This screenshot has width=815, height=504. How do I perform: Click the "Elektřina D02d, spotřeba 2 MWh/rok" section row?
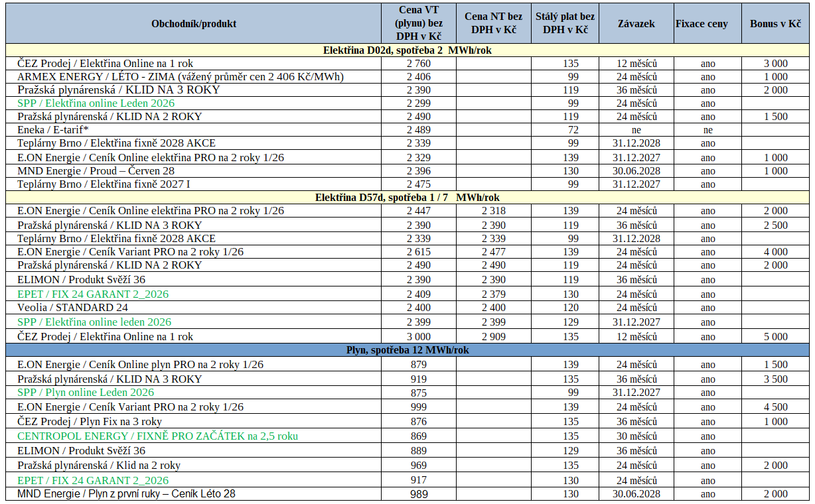point(407,50)
